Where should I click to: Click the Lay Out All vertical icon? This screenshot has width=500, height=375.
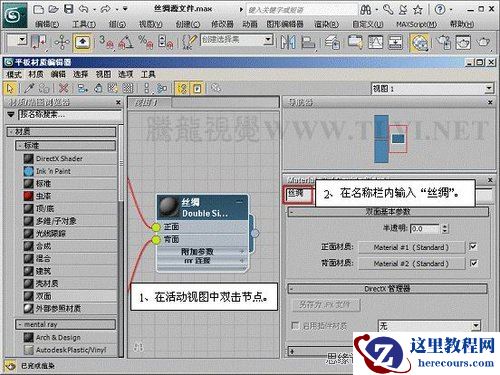pos(147,88)
